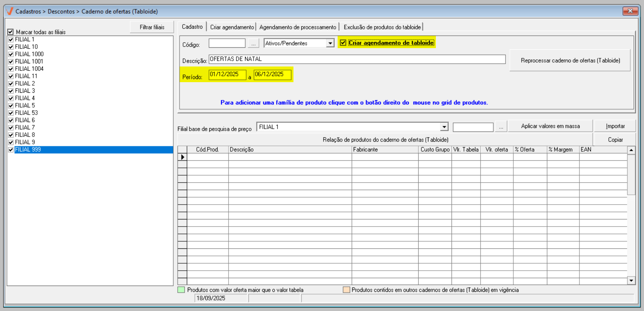Click the grid scrollbar up arrow
Viewport: 644px width, 311px height.
pyautogui.click(x=631, y=150)
